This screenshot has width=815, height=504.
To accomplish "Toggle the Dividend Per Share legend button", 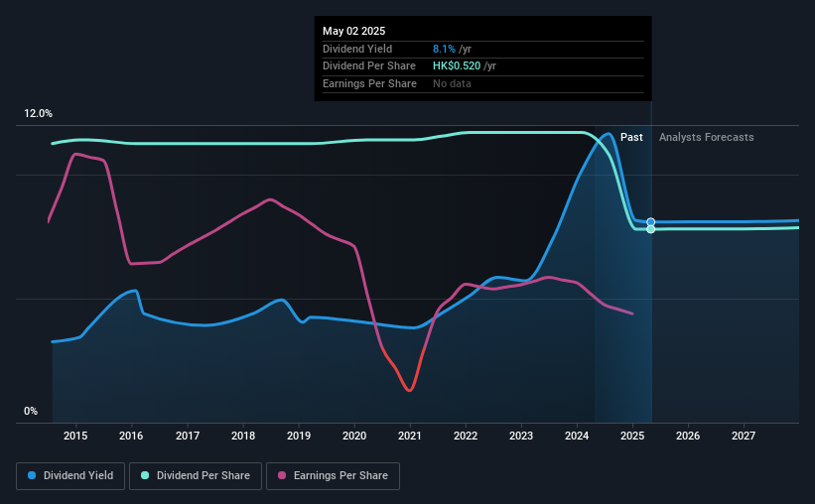I will 196,476.
